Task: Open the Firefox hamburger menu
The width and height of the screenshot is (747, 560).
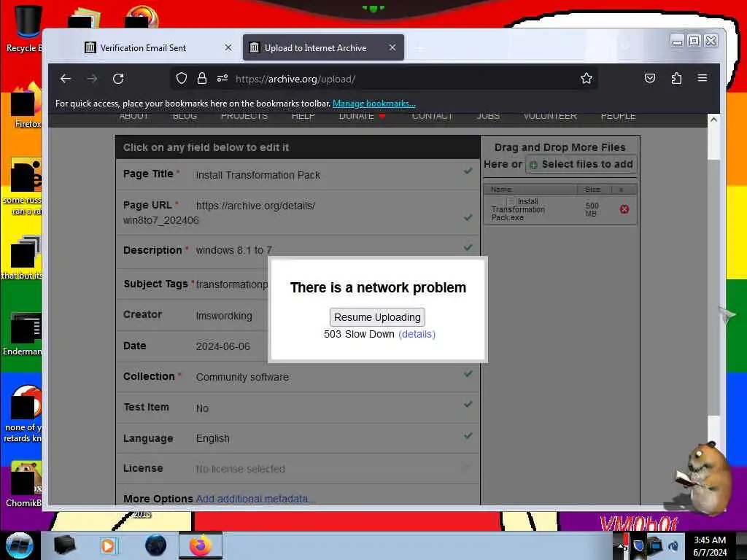Action: [703, 78]
